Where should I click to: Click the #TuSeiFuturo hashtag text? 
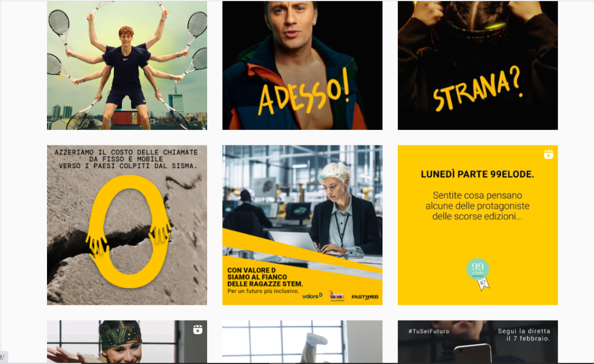click(429, 331)
